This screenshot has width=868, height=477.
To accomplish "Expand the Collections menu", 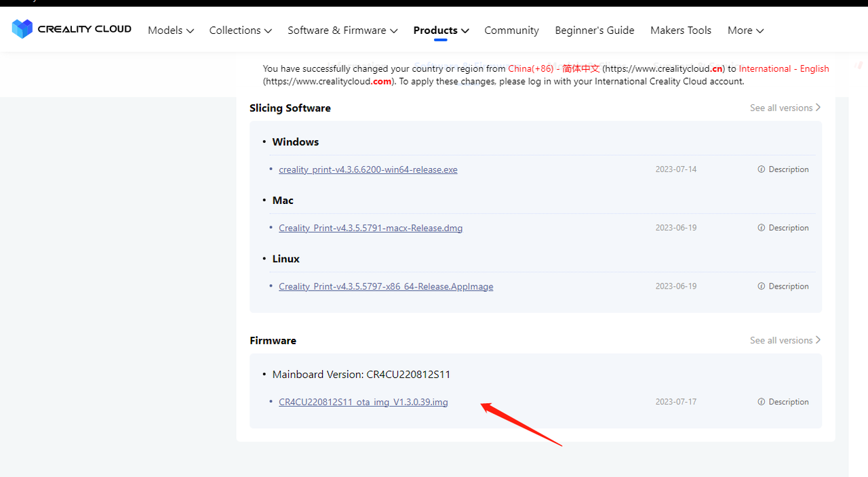I will coord(241,30).
